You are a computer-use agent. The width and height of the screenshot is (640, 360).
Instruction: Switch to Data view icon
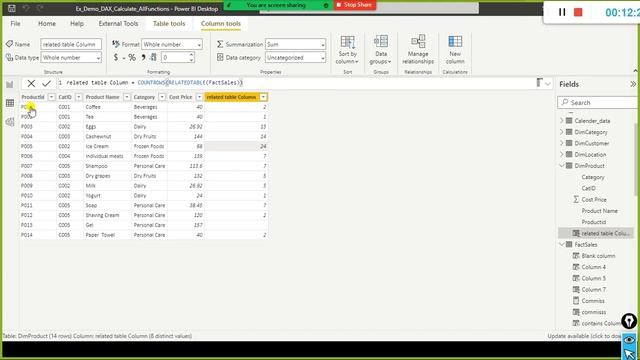pos(10,103)
